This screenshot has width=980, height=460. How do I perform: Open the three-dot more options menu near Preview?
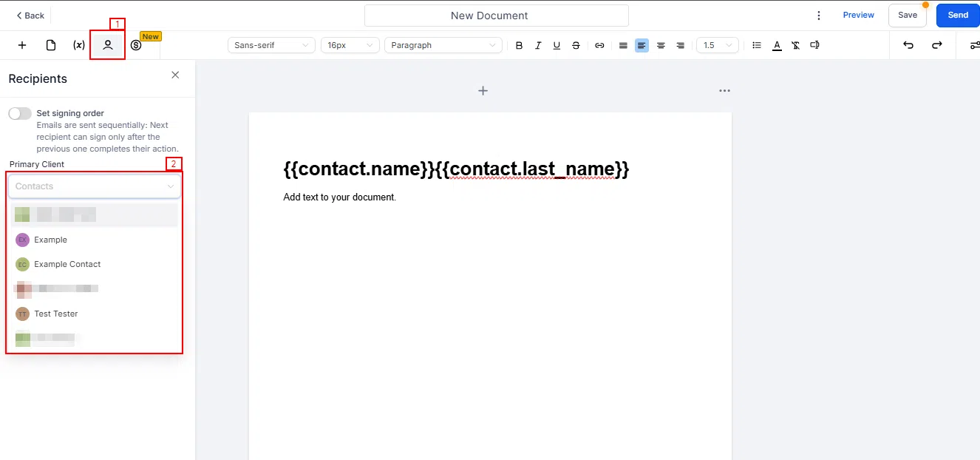tap(818, 16)
